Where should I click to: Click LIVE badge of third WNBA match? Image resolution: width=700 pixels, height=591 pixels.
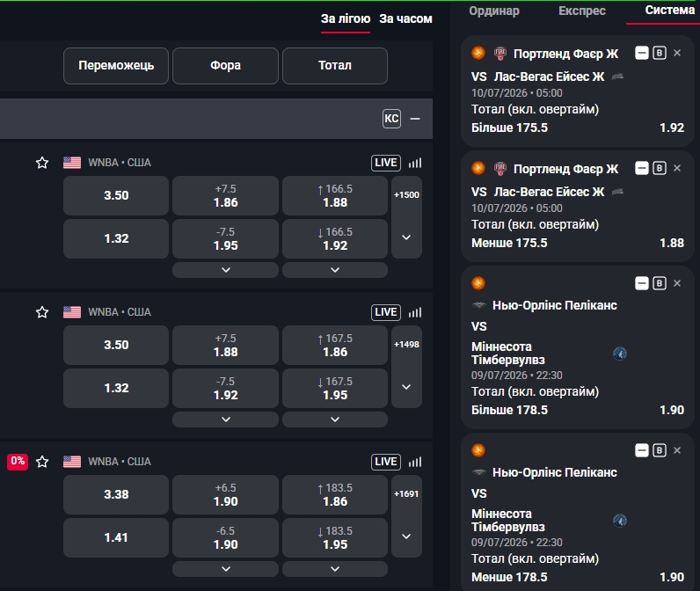coord(386,462)
